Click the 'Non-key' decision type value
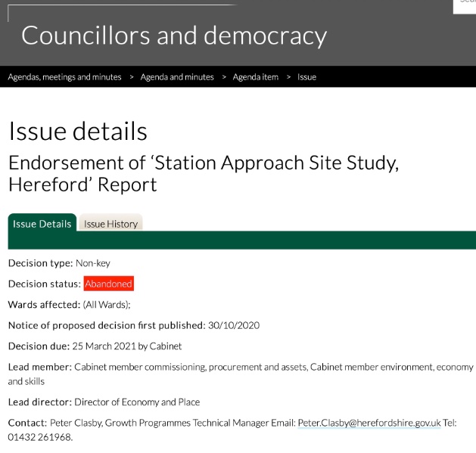 [x=92, y=263]
